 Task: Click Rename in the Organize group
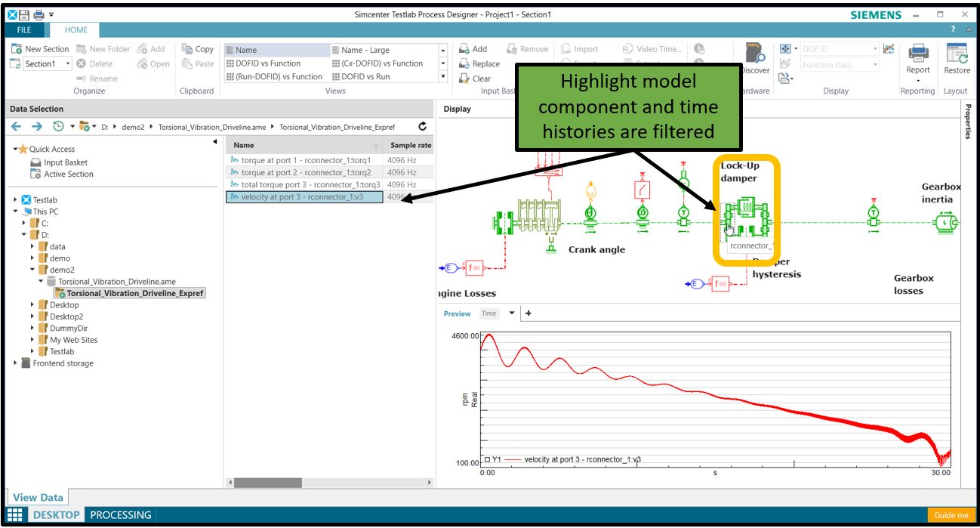[97, 79]
